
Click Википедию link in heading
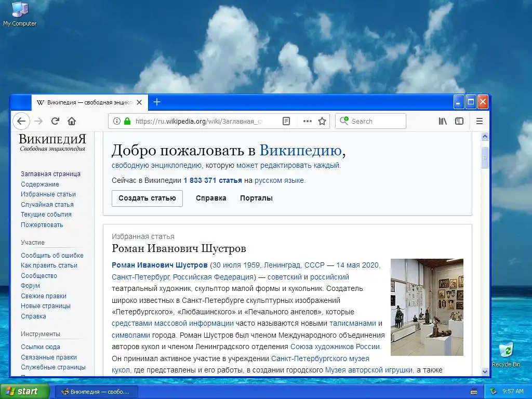(301, 150)
